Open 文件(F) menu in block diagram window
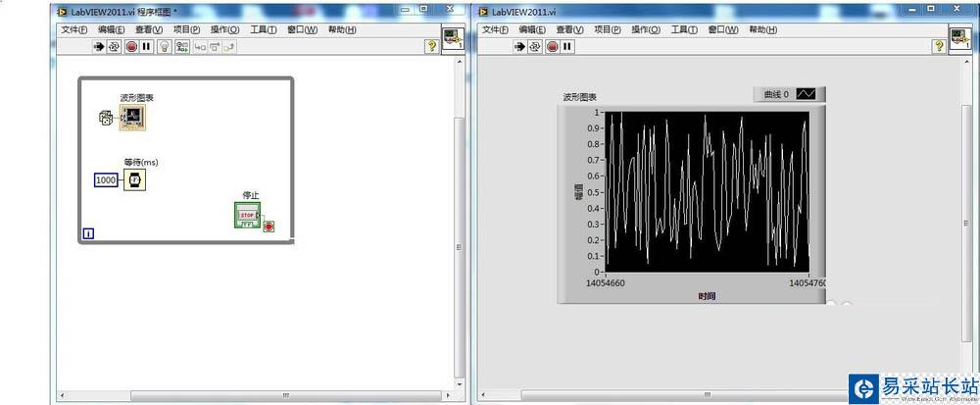This screenshot has height=405, width=980. point(75,29)
